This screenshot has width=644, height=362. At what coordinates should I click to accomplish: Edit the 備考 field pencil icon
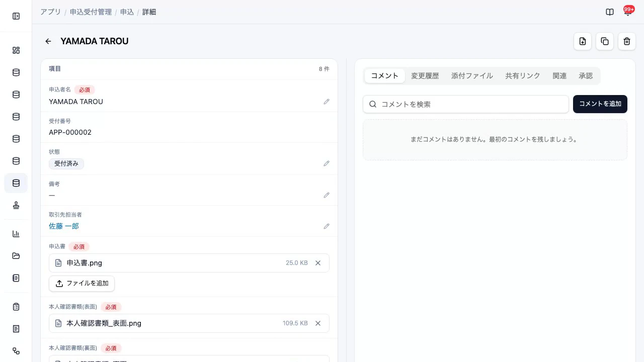pos(327,195)
